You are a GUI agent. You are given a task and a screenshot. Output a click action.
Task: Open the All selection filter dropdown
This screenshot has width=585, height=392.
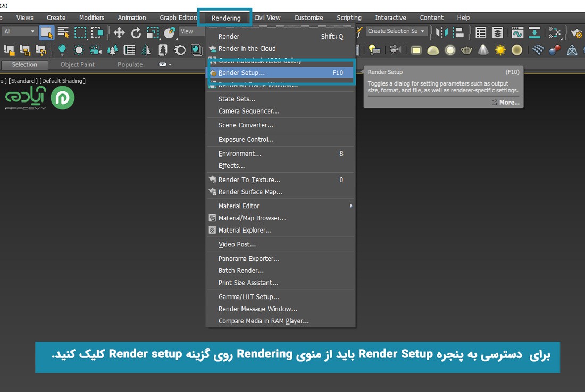pyautogui.click(x=19, y=32)
